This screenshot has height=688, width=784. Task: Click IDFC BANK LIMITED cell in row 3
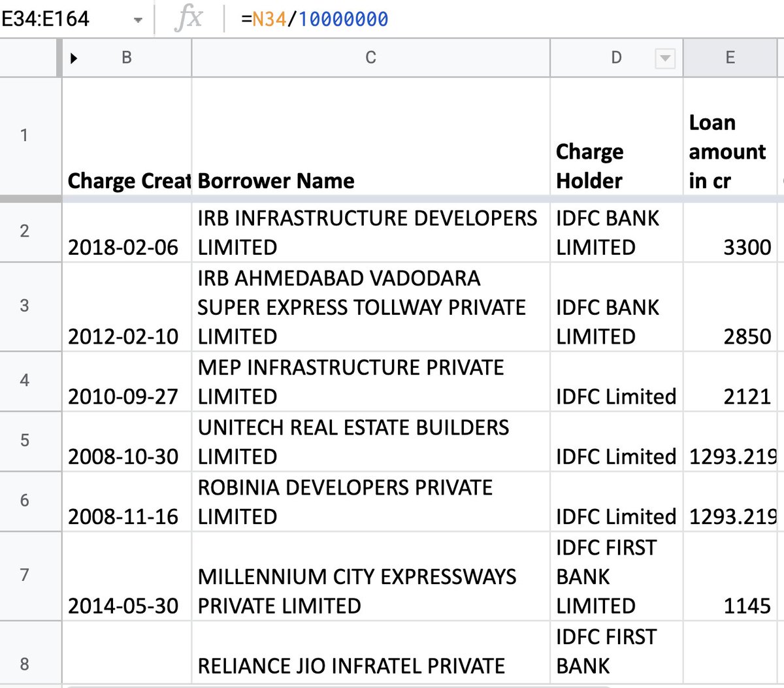pyautogui.click(x=616, y=307)
